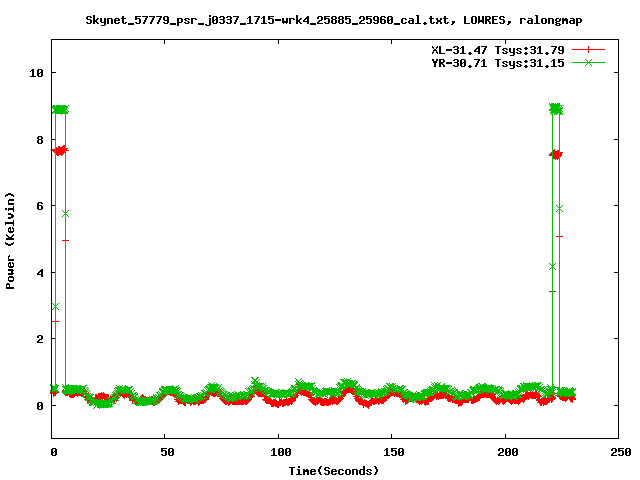Click x-axis tick label 100
Image resolution: width=640 pixels, height=480 pixels.
(281, 452)
